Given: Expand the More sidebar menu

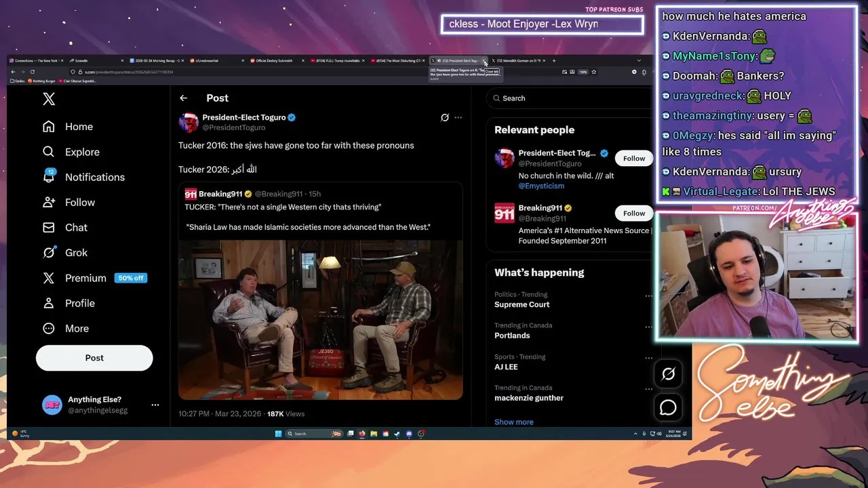Looking at the screenshot, I should [66, 328].
